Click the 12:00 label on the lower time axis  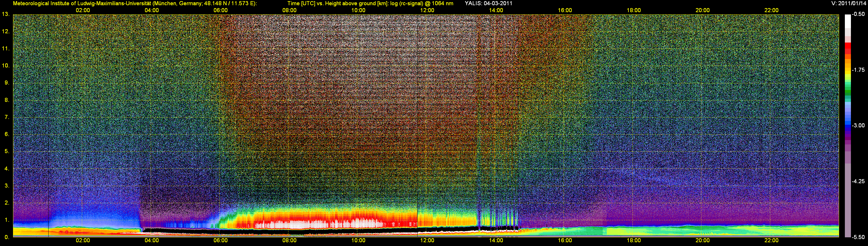(x=427, y=241)
